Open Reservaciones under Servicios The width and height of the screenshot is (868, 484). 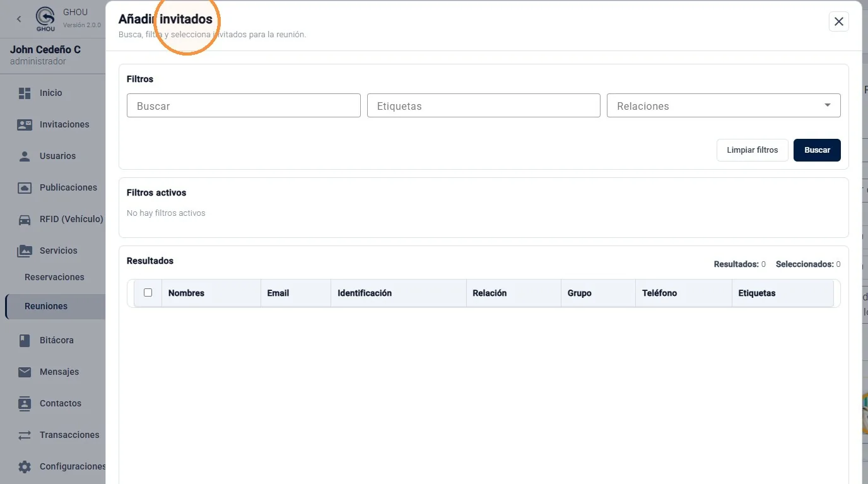(x=54, y=277)
